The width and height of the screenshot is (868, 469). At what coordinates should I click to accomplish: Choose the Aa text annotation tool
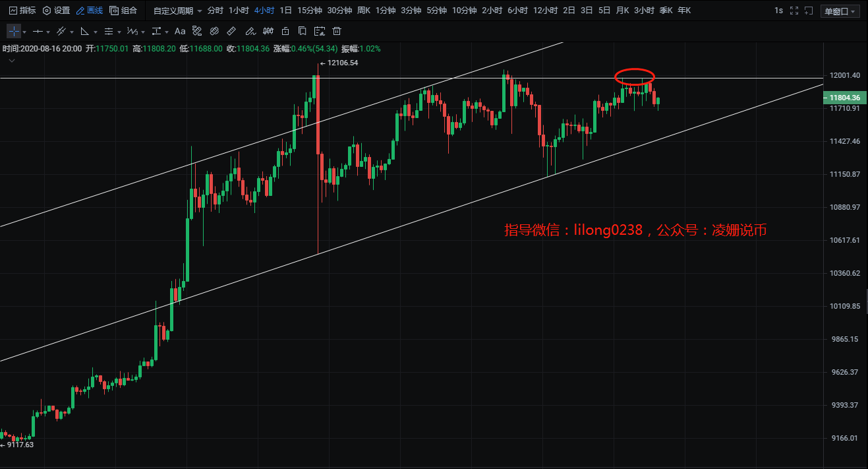180,31
